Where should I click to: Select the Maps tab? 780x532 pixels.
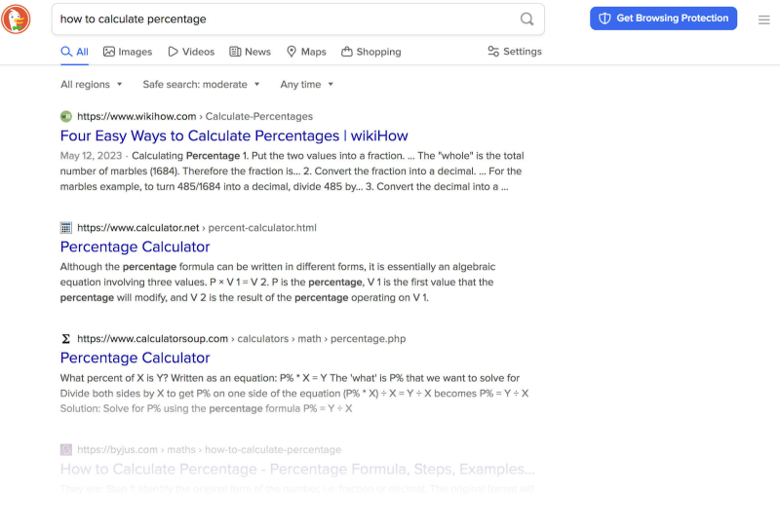tap(306, 52)
